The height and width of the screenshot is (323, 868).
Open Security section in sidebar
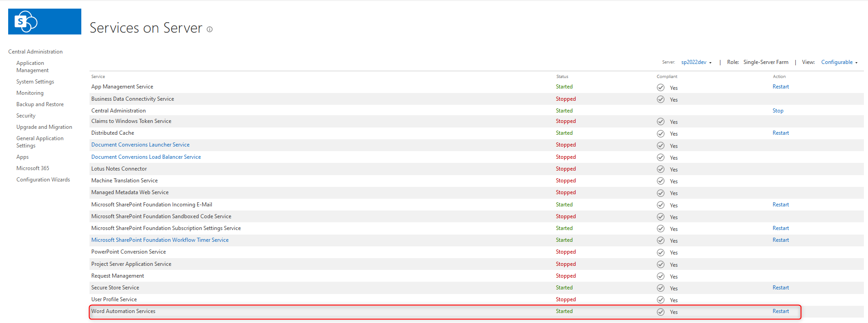click(26, 116)
